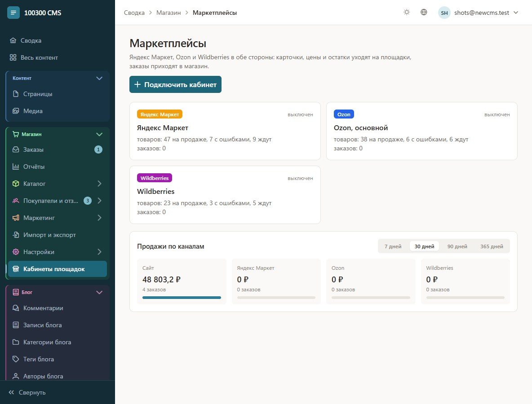Click the Магазин cart icon
The height and width of the screenshot is (404, 532).
click(x=16, y=134)
